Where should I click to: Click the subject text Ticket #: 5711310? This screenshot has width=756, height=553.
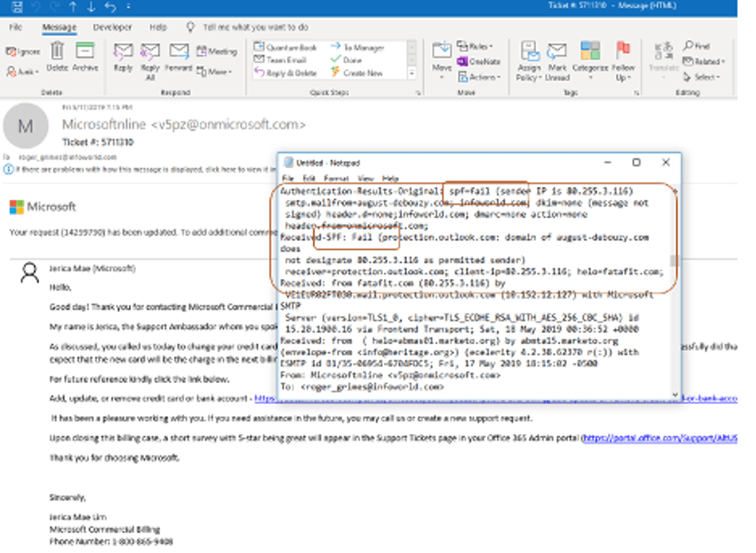[98, 142]
